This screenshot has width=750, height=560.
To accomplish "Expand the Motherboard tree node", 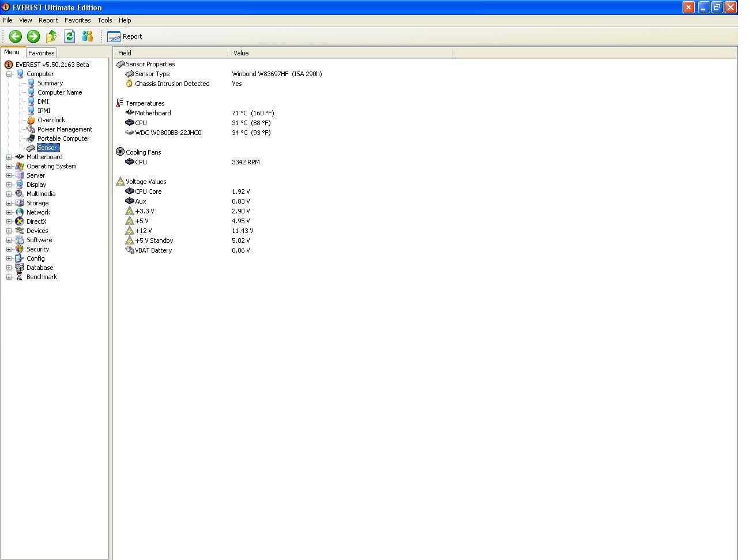I will coord(9,157).
